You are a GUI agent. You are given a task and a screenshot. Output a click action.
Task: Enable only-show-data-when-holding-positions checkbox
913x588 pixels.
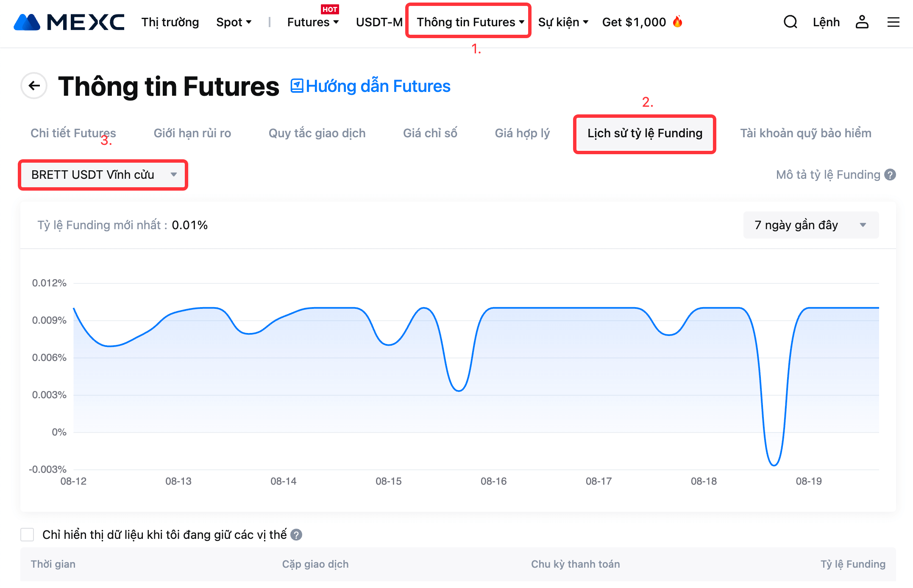[28, 535]
